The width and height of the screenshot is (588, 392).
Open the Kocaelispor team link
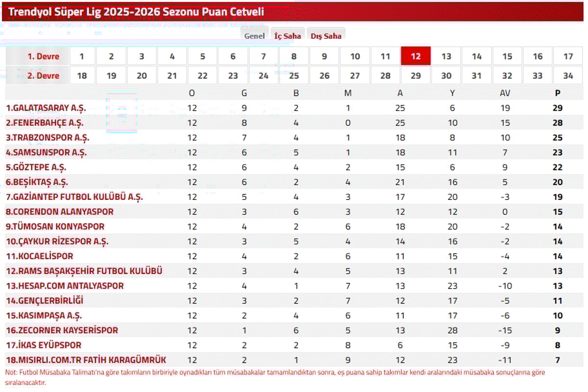[39, 256]
